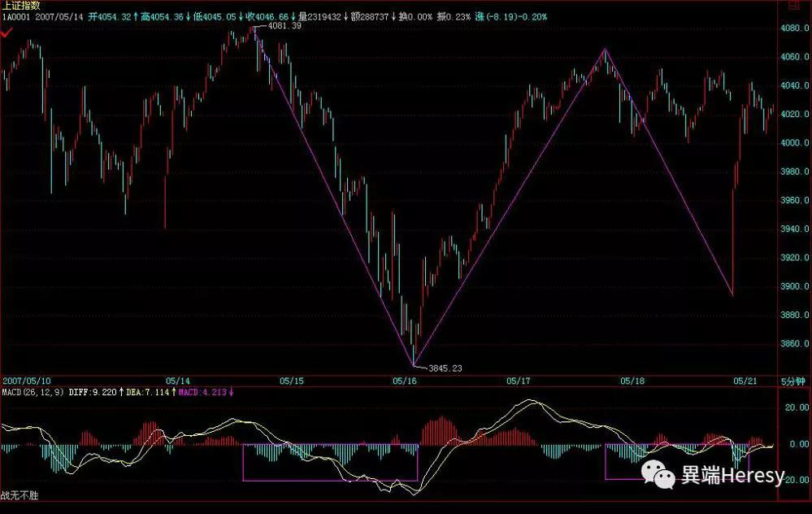Click the 20.00 label on the MACD axis
Image resolution: width=812 pixels, height=514 pixels.
(x=797, y=407)
